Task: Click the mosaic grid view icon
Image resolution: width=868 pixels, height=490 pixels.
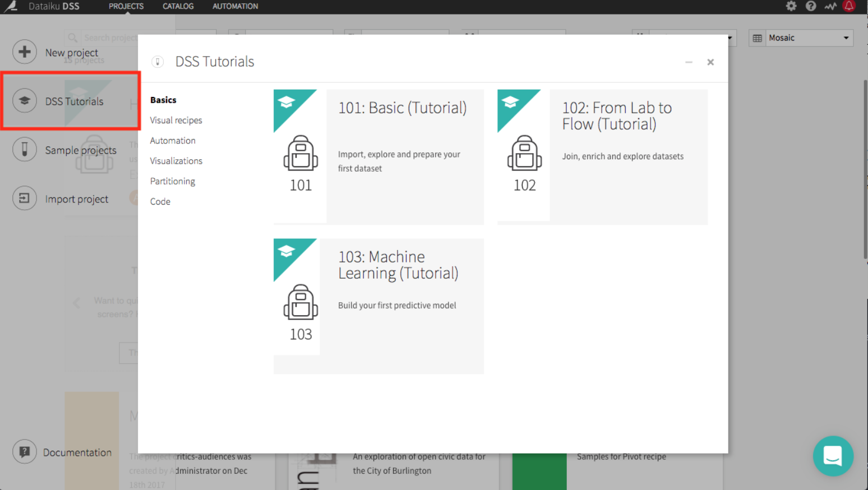Action: click(x=757, y=38)
